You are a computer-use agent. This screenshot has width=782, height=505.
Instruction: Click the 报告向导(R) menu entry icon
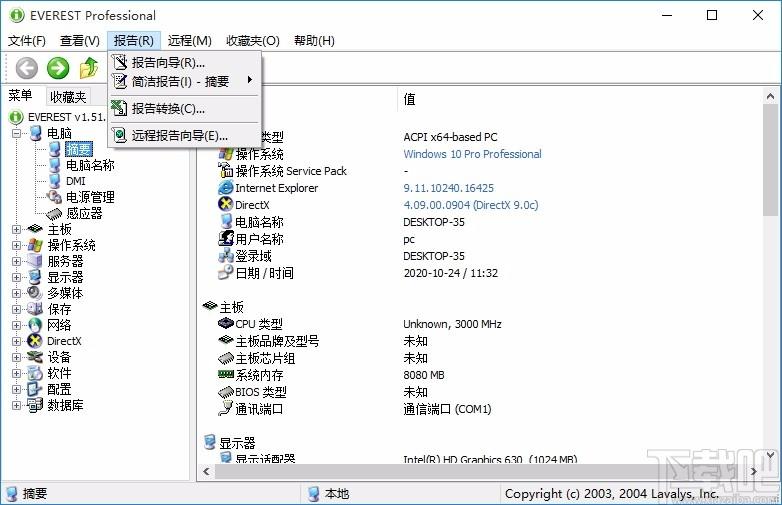[x=120, y=62]
